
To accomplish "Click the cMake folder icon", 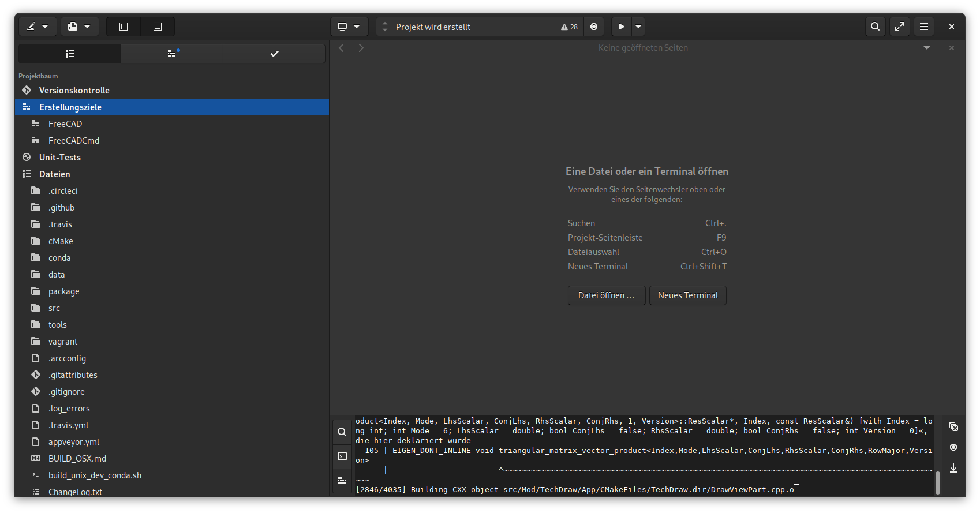I will tap(36, 241).
